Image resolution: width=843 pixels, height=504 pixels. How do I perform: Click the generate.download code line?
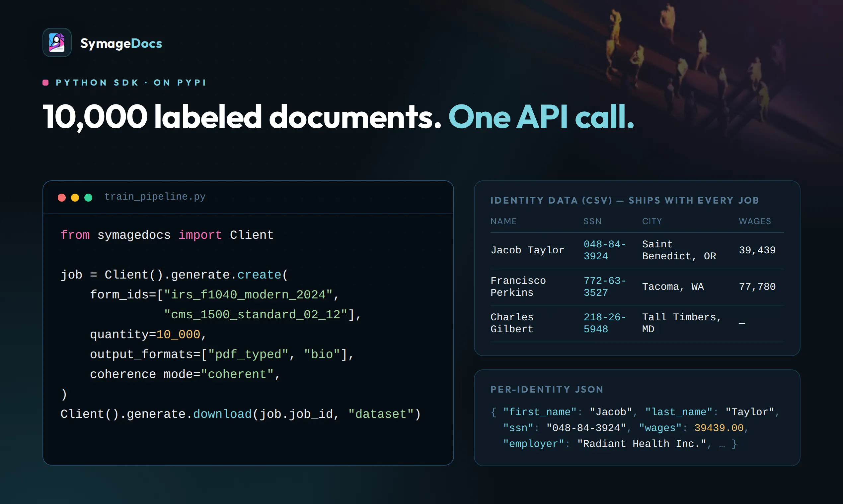[241, 414]
